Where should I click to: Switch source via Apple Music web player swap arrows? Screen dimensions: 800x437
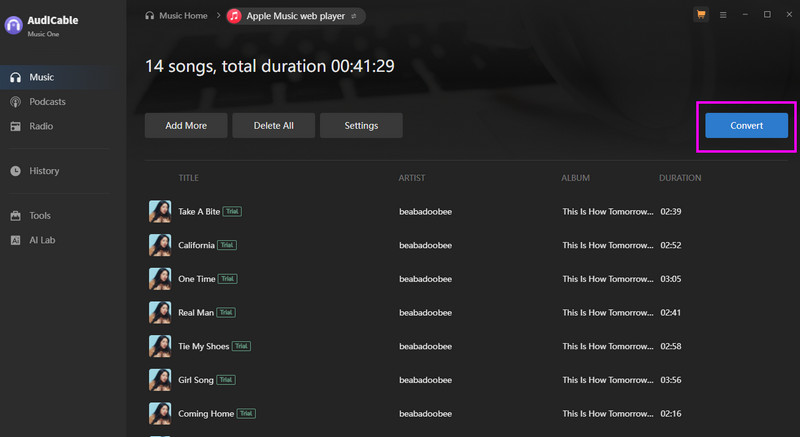[x=353, y=16]
